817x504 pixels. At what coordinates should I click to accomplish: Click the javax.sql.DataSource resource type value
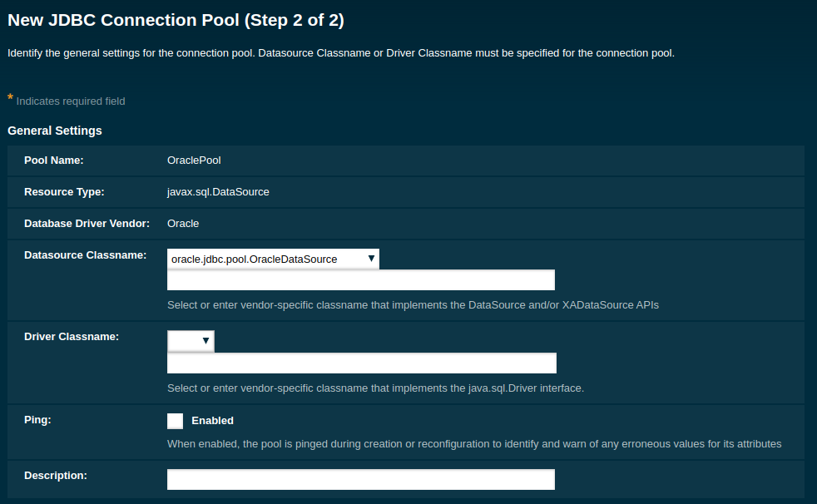tap(218, 192)
